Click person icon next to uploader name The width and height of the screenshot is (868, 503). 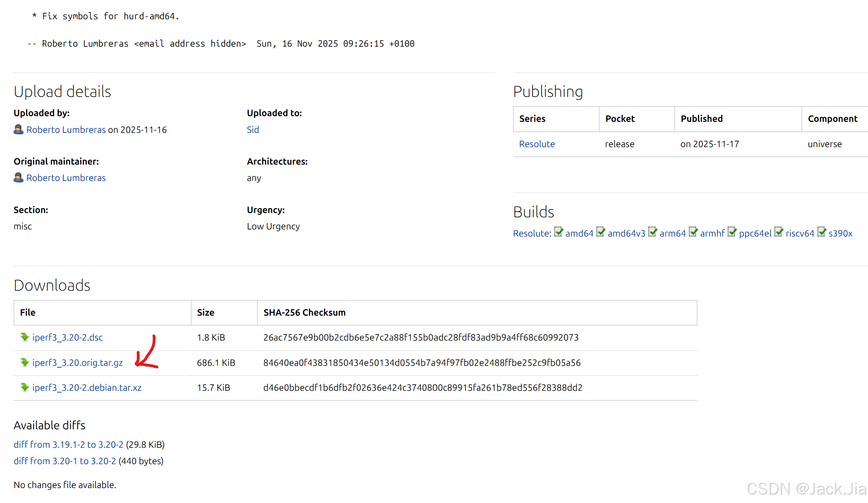pyautogui.click(x=19, y=129)
